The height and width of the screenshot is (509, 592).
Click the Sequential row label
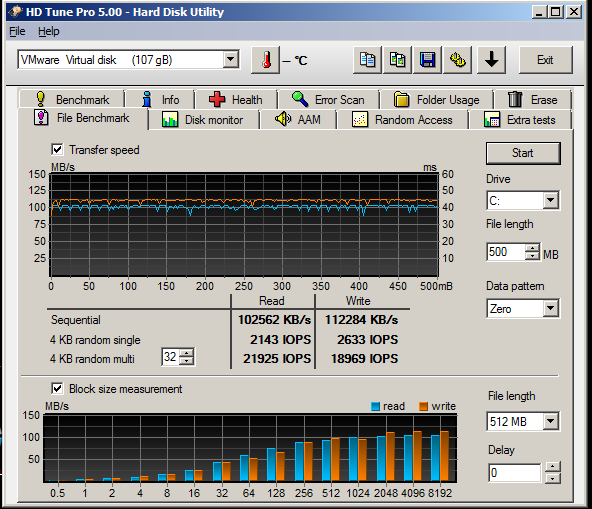[76, 320]
